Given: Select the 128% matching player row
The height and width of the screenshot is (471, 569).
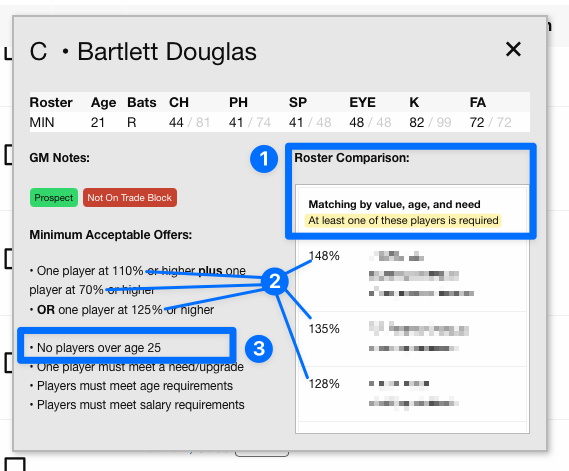Looking at the screenshot, I should pyautogui.click(x=412, y=394).
